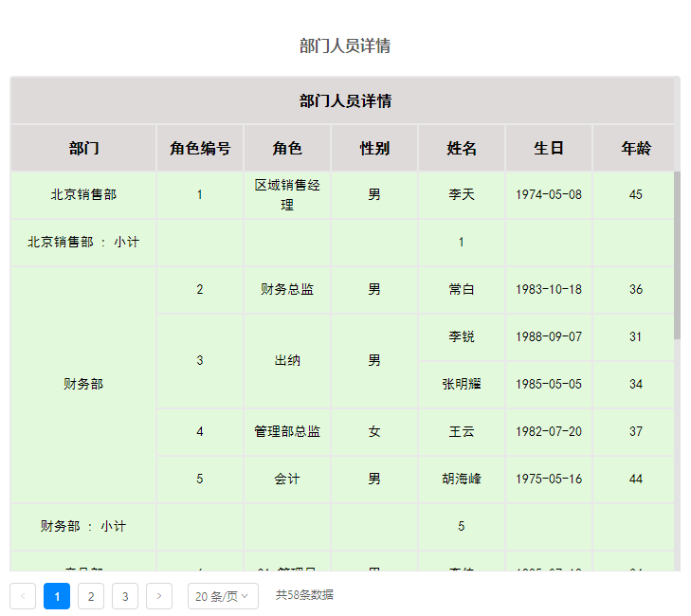Image resolution: width=691 pixels, height=616 pixels.
Task: Select the 财务部 merged department cell
Action: 83,385
